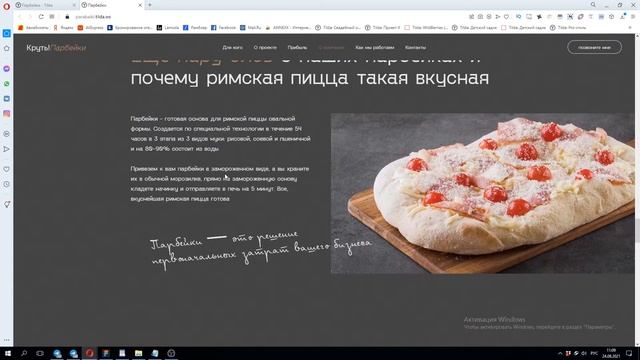Open the Easy Setup icon at toolbar end

[633, 17]
